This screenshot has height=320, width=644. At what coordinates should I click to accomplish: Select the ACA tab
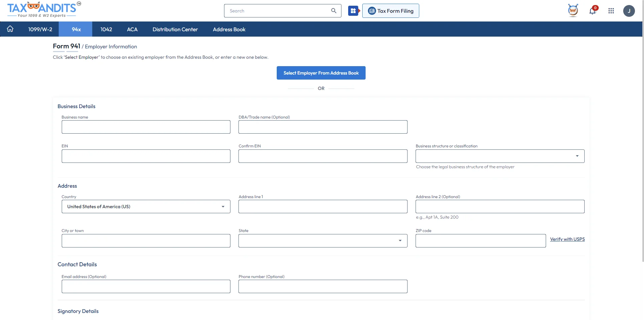pos(132,29)
